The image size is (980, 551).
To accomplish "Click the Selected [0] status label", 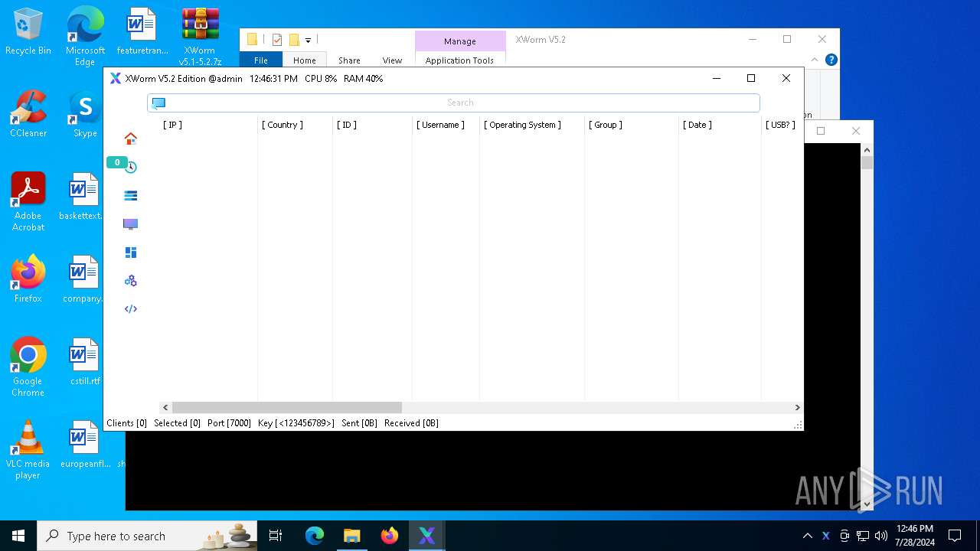I will (177, 423).
